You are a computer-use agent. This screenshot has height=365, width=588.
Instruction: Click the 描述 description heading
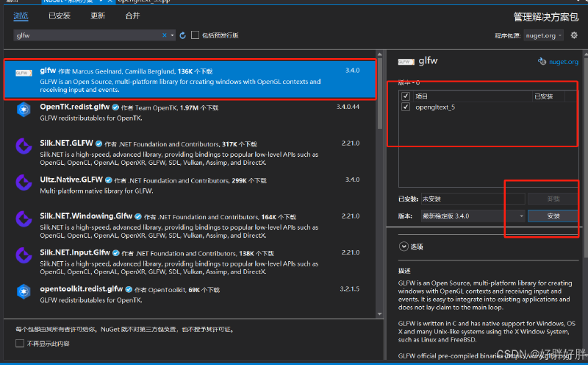tap(404, 271)
